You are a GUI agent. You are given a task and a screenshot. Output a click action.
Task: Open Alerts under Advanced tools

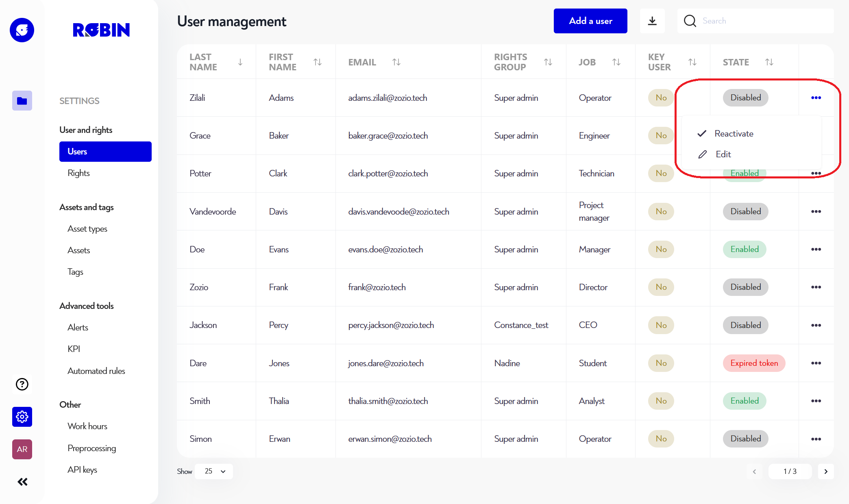pyautogui.click(x=78, y=328)
